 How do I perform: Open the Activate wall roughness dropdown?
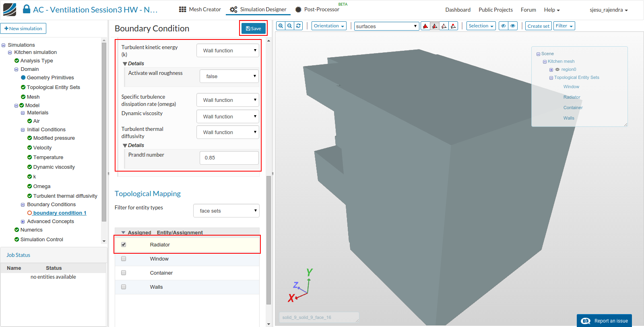pos(229,76)
